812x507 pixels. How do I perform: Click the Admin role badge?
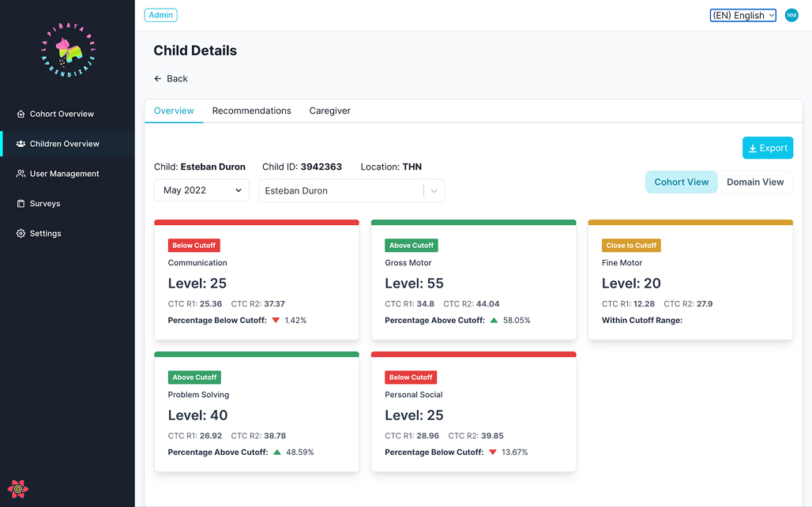coord(161,15)
